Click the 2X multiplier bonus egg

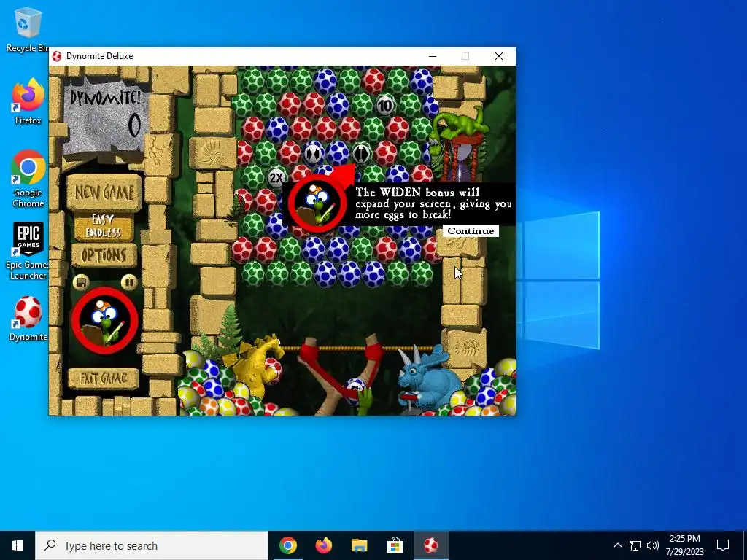click(x=276, y=178)
